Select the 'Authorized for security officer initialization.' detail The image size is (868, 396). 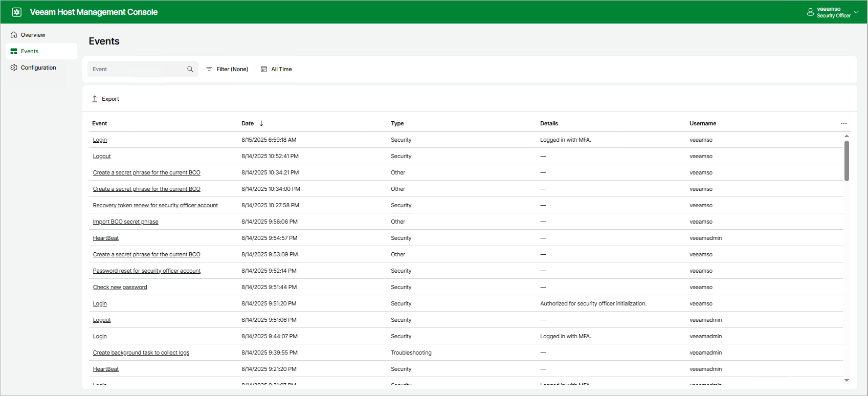tap(593, 303)
